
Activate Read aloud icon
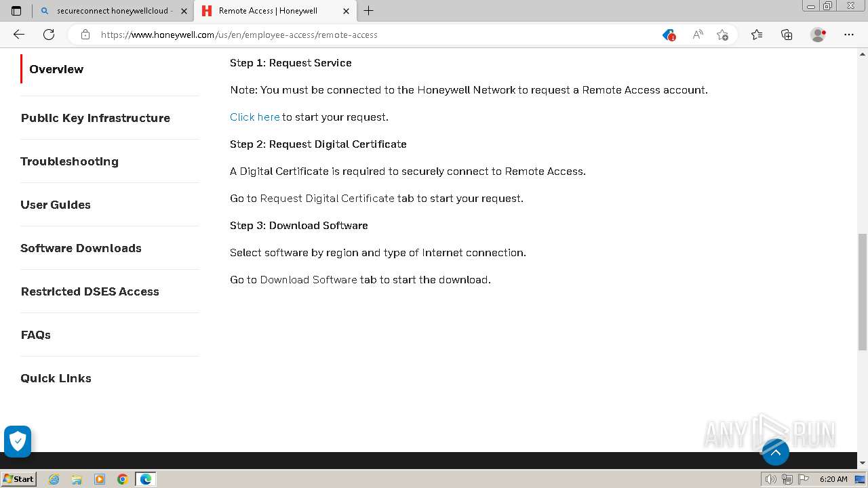(x=697, y=35)
